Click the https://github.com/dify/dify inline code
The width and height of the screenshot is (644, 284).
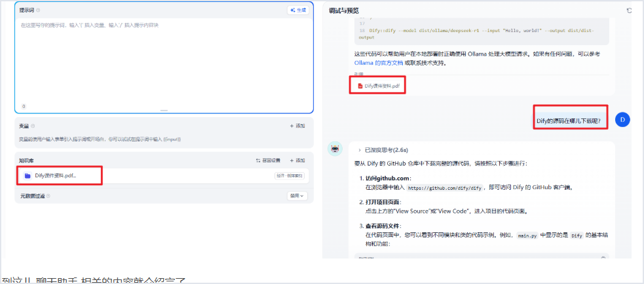(444, 188)
